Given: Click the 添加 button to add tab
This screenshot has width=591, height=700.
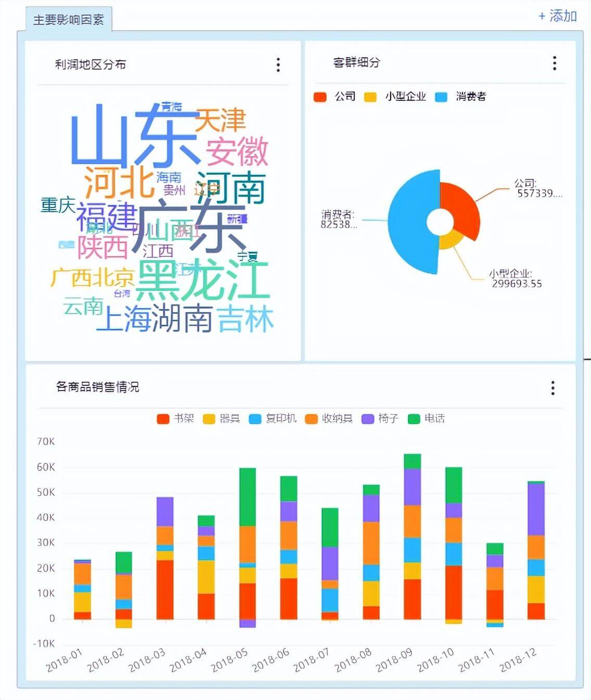Looking at the screenshot, I should (557, 16).
